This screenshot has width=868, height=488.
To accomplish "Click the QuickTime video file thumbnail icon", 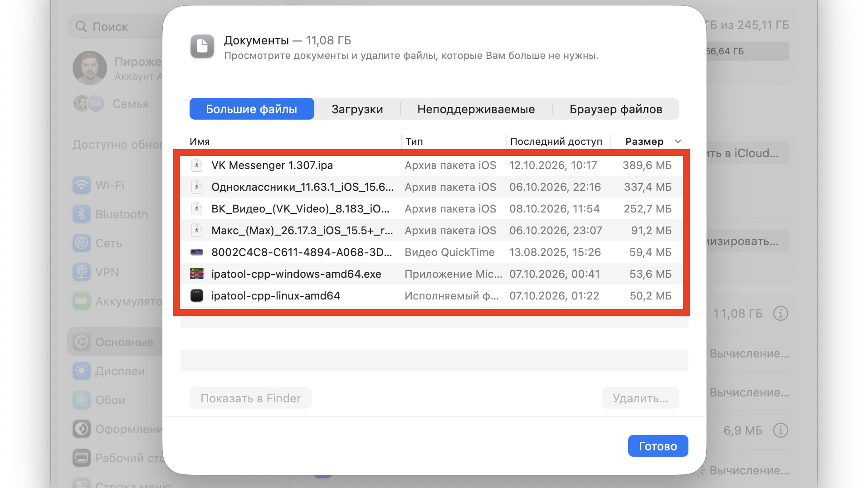I will (196, 252).
